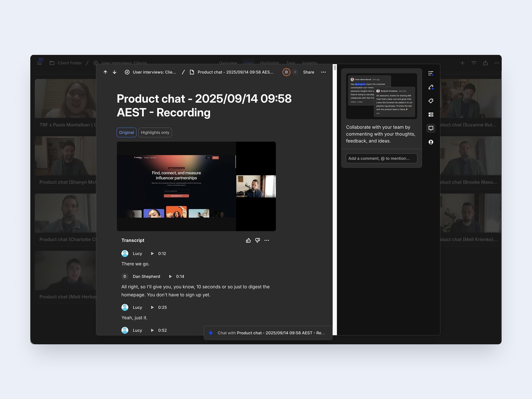The height and width of the screenshot is (399, 532).
Task: Open the tags panel icon
Action: tap(431, 101)
